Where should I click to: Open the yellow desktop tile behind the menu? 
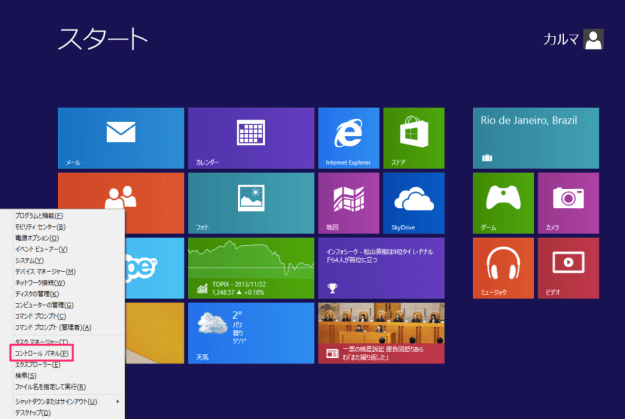[155, 333]
